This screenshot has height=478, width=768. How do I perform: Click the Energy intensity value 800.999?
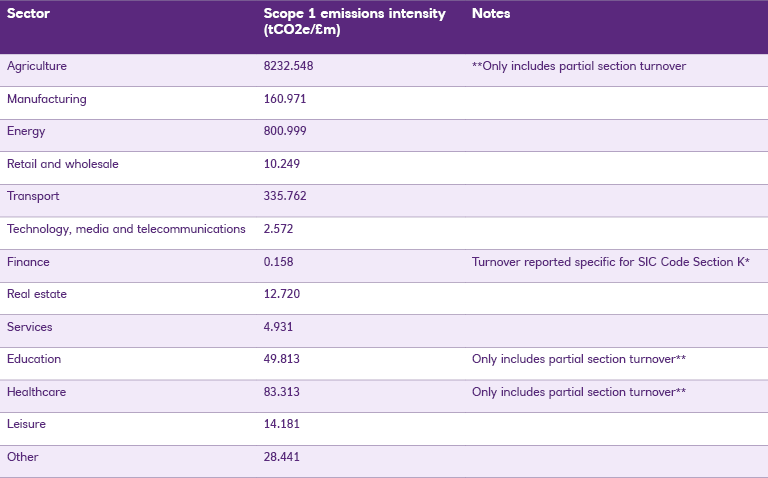[286, 131]
